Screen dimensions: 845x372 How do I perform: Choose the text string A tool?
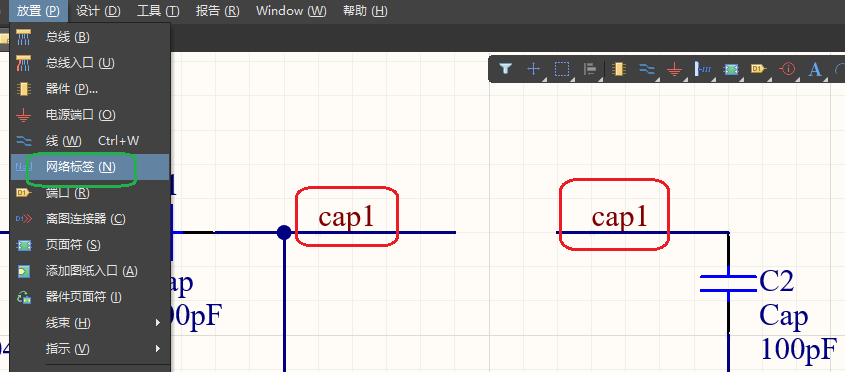tap(815, 69)
